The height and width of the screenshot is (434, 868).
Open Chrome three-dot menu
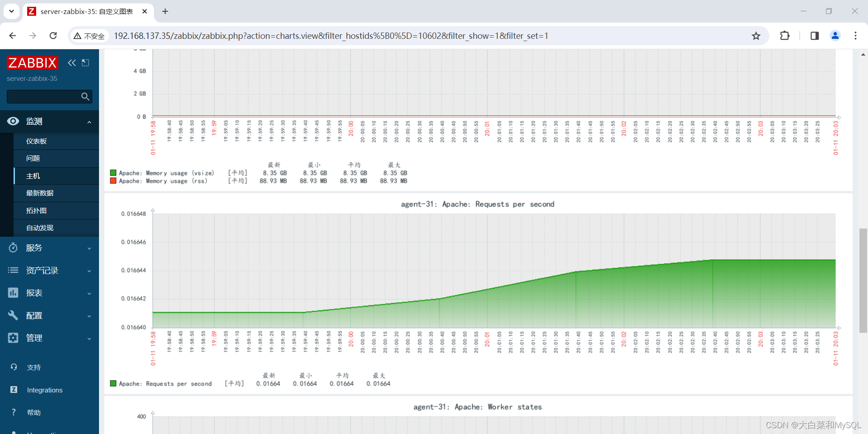point(855,36)
